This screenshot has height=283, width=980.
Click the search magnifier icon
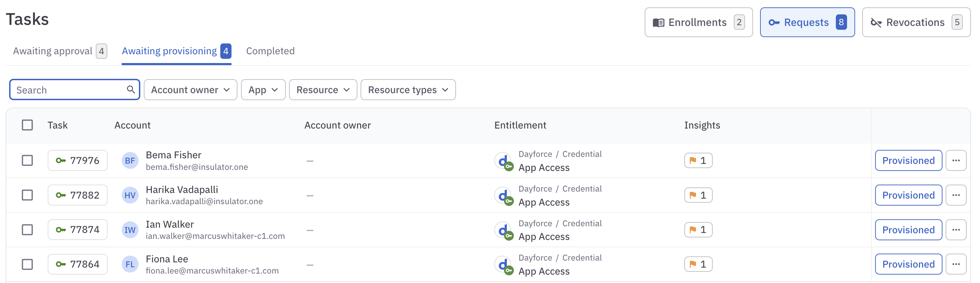coord(130,90)
